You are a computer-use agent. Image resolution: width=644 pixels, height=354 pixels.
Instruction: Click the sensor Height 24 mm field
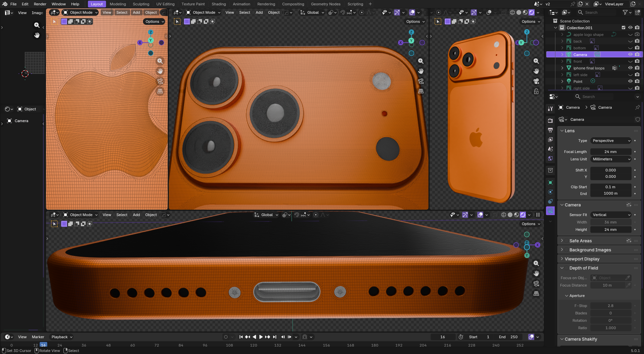(611, 230)
